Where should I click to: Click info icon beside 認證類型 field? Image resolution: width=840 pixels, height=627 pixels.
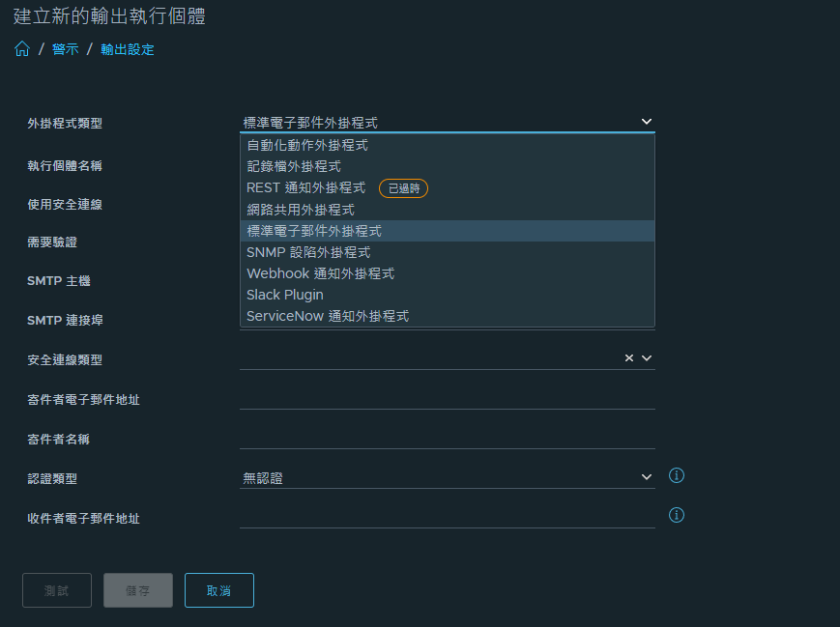[x=676, y=475]
